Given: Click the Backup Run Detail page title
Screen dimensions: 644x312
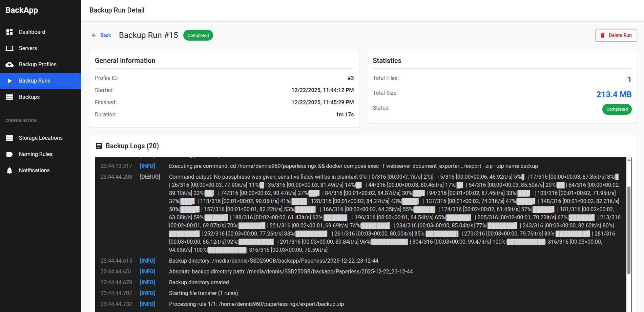Looking at the screenshot, I should tap(117, 10).
